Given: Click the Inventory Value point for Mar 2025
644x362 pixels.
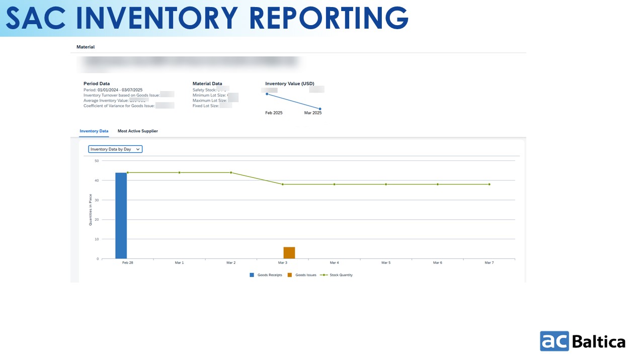Looking at the screenshot, I should click(x=320, y=109).
